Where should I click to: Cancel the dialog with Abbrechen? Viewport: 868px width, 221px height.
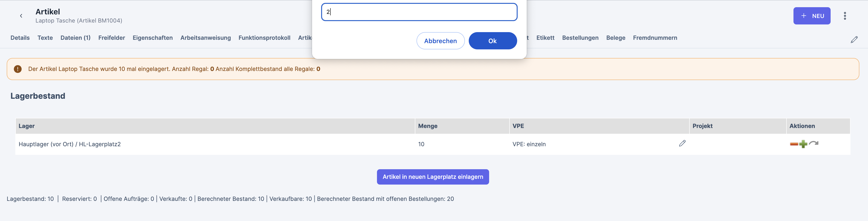pyautogui.click(x=440, y=41)
